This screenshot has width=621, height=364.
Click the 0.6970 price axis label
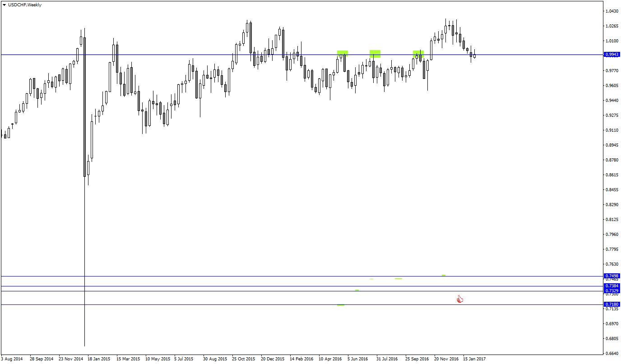pos(612,323)
